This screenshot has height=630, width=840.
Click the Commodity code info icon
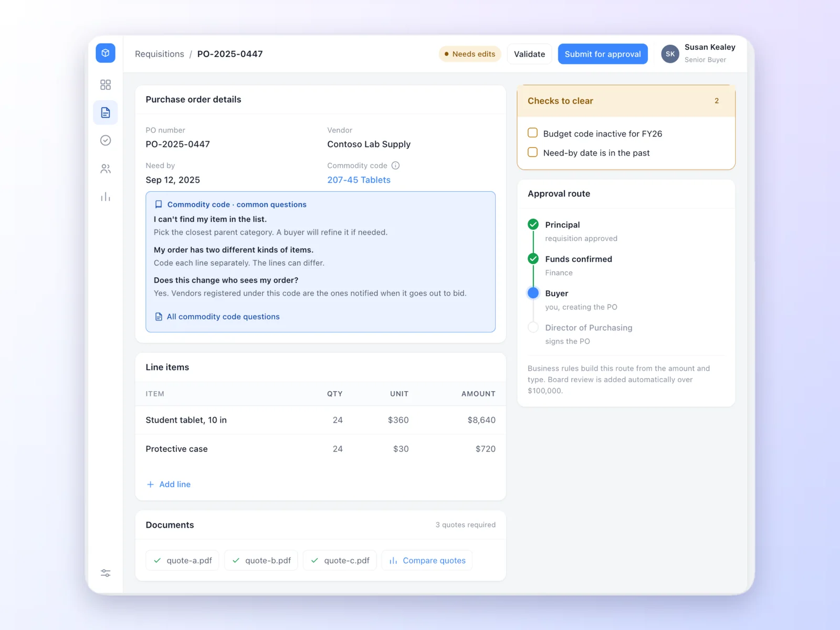click(396, 165)
